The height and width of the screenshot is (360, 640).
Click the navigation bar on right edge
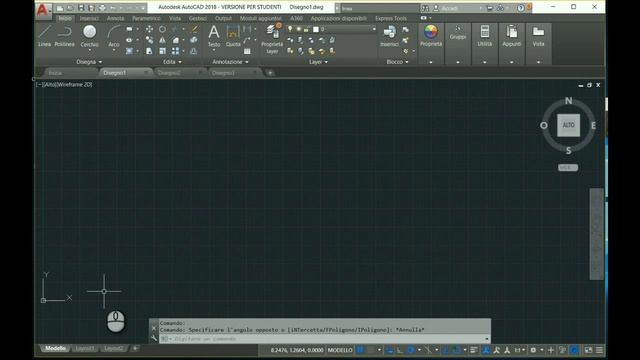pyautogui.click(x=597, y=234)
